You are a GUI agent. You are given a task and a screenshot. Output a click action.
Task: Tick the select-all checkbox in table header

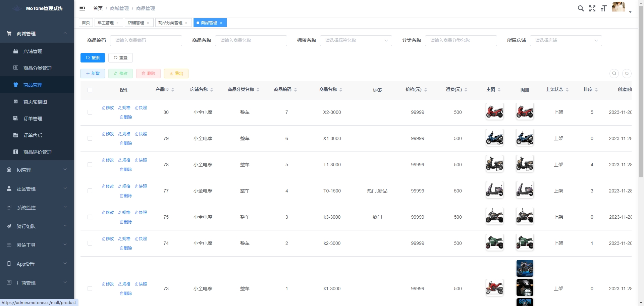(90, 90)
